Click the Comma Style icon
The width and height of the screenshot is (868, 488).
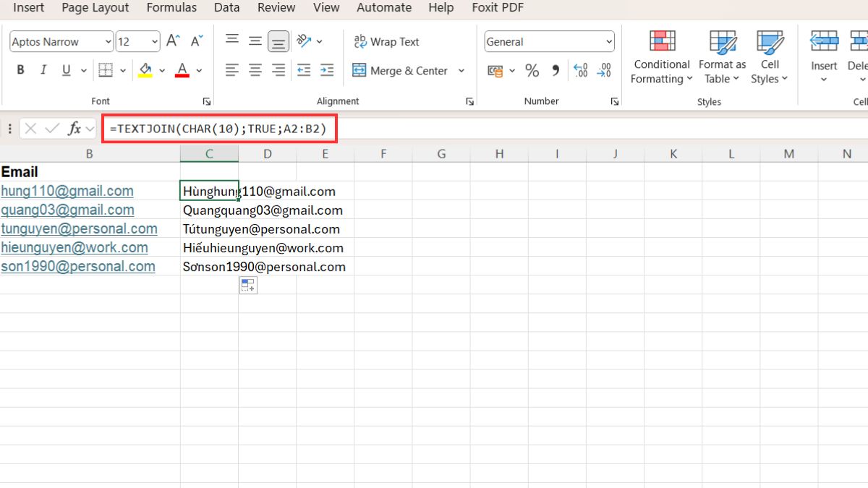pyautogui.click(x=556, y=71)
